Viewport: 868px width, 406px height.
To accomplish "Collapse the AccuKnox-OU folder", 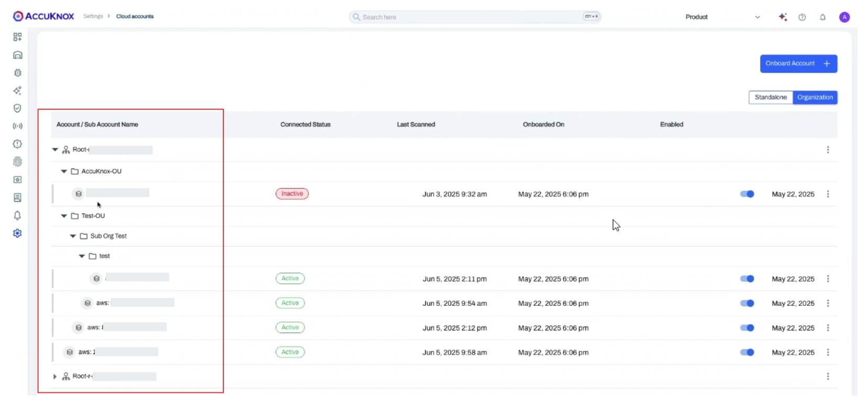I will pos(64,172).
